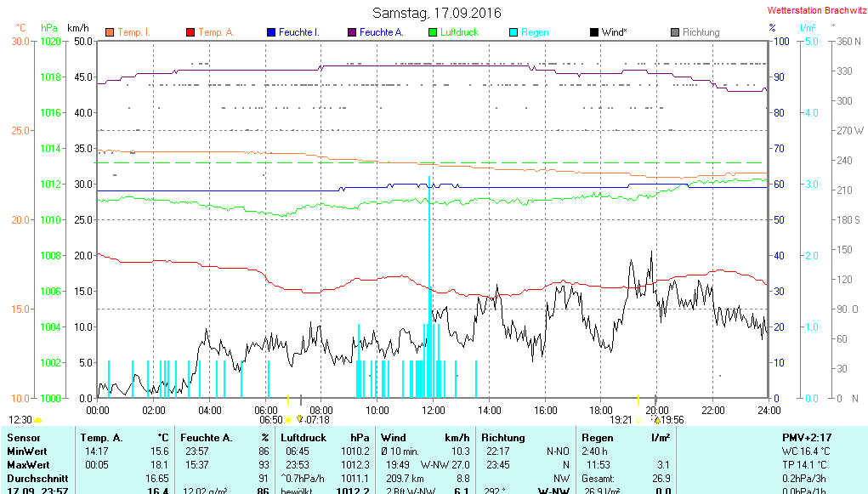Image resolution: width=868 pixels, height=494 pixels.
Task: Click the green Luftdruck legend square
Action: click(x=433, y=32)
